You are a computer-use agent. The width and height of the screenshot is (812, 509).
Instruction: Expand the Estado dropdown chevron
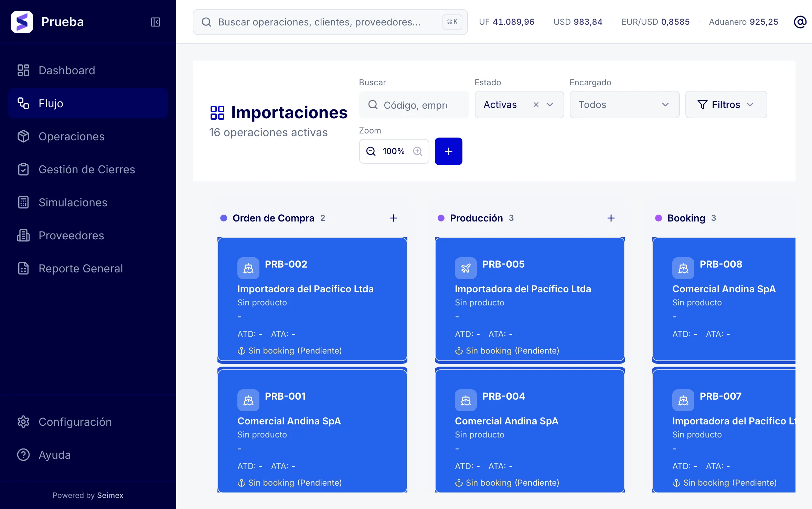click(x=550, y=105)
